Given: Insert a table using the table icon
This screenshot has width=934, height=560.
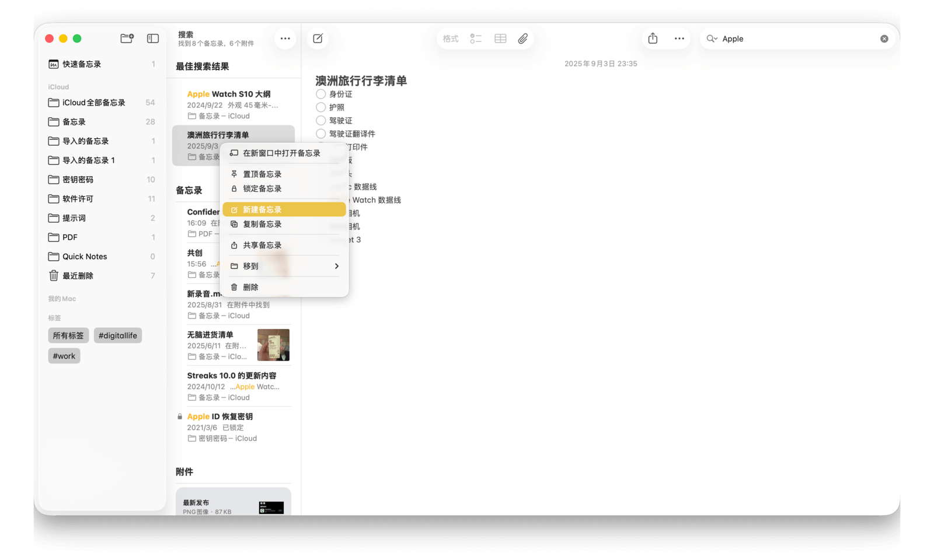Looking at the screenshot, I should [500, 38].
